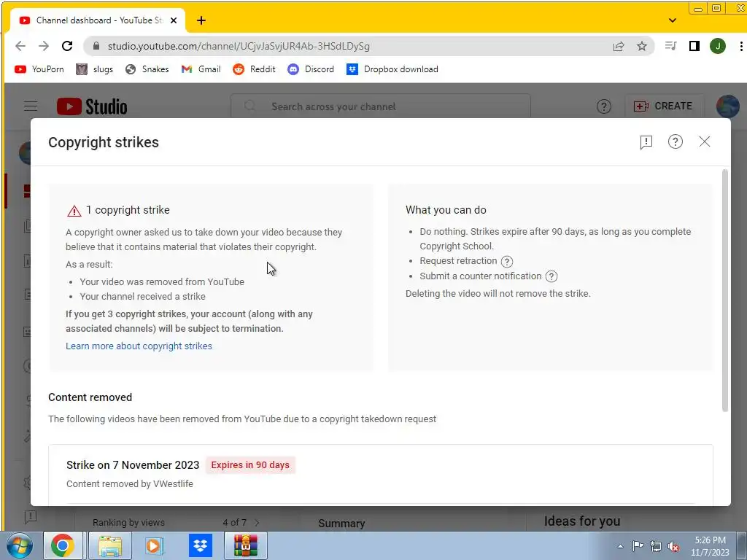
Task: Open a new browser tab
Action: 201,20
